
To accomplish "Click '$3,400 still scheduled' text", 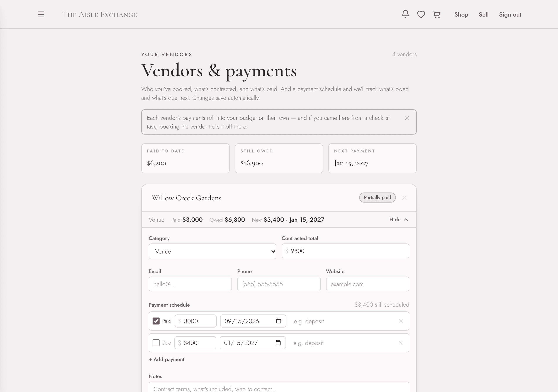I will point(382,305).
